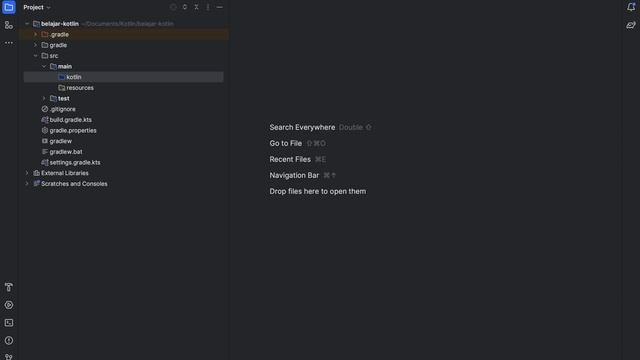This screenshot has width=640, height=360.
Task: Expand External Libraries
Action: click(27, 173)
